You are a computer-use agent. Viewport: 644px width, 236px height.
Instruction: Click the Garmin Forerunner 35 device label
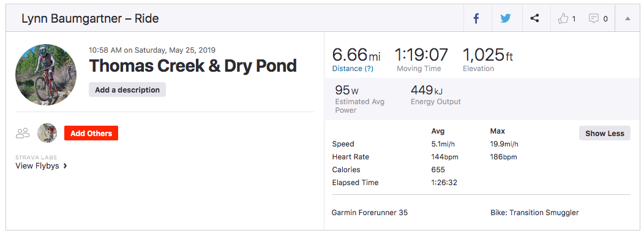pyautogui.click(x=370, y=213)
